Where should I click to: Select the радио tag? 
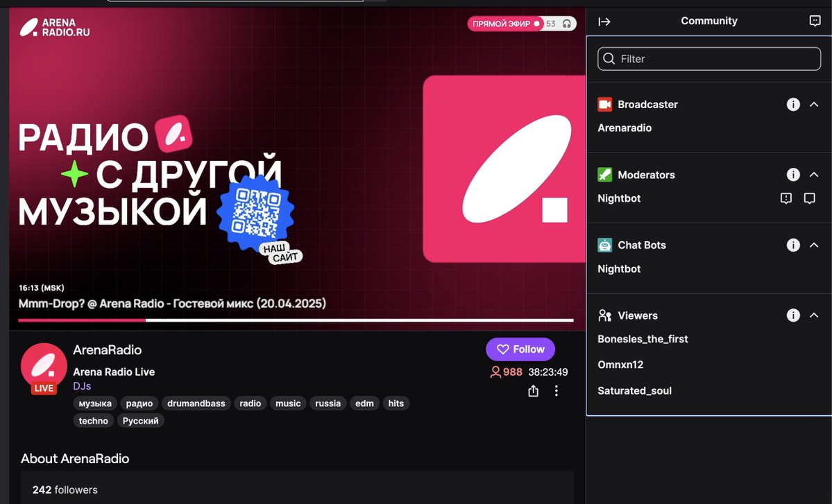click(x=139, y=403)
